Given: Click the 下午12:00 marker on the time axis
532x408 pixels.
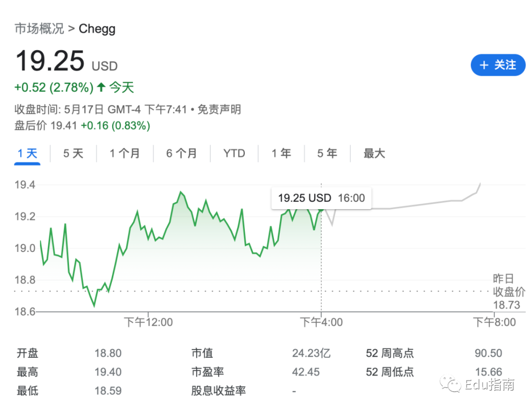Looking at the screenshot, I should click(x=148, y=322).
